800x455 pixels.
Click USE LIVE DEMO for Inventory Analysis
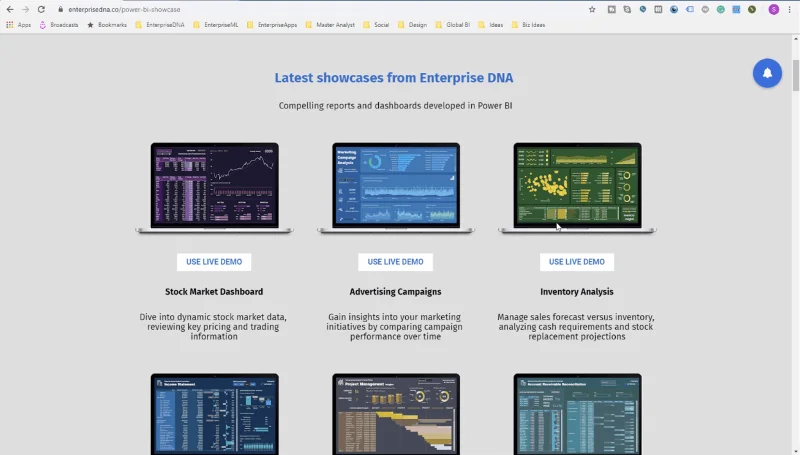tap(577, 262)
